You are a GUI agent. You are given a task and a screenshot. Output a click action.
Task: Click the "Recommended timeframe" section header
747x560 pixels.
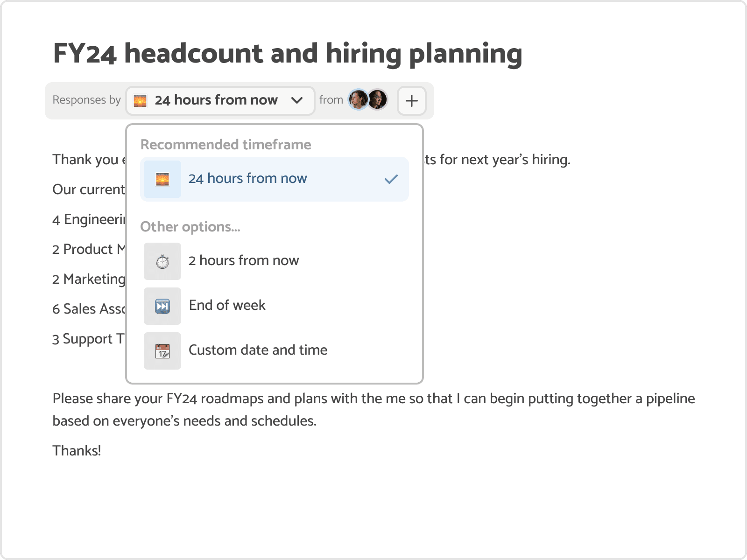[x=226, y=145]
